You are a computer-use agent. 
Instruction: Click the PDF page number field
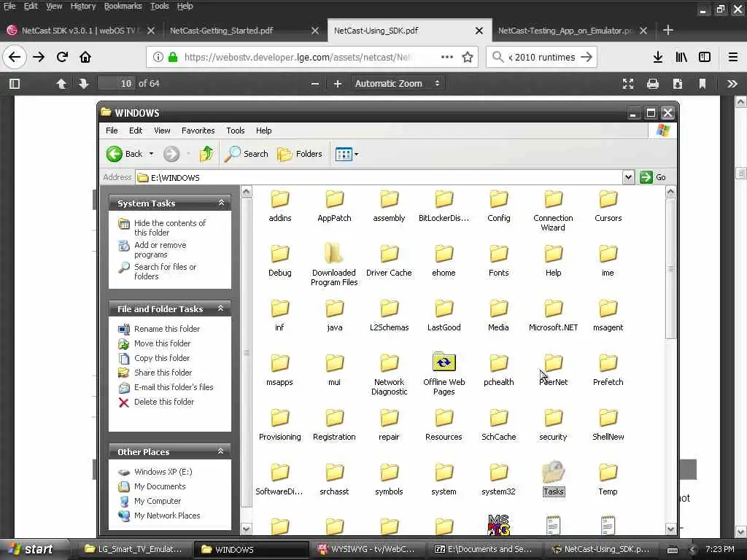[x=117, y=83]
